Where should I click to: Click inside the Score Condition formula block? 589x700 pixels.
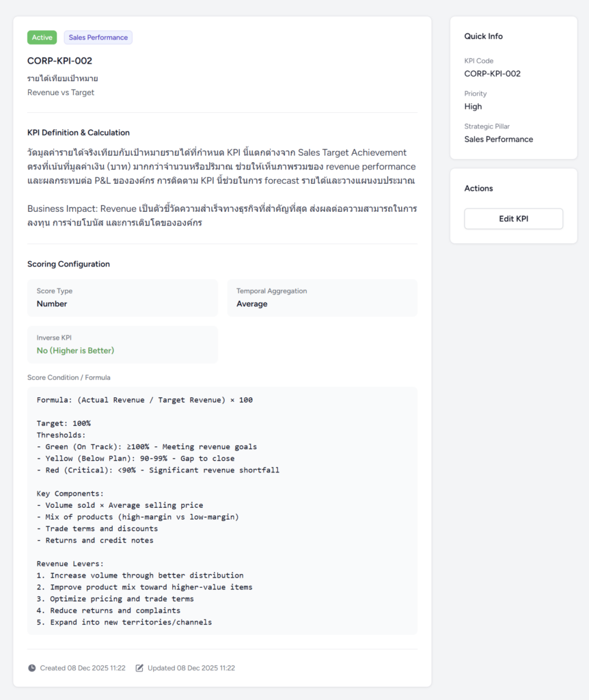coord(222,511)
